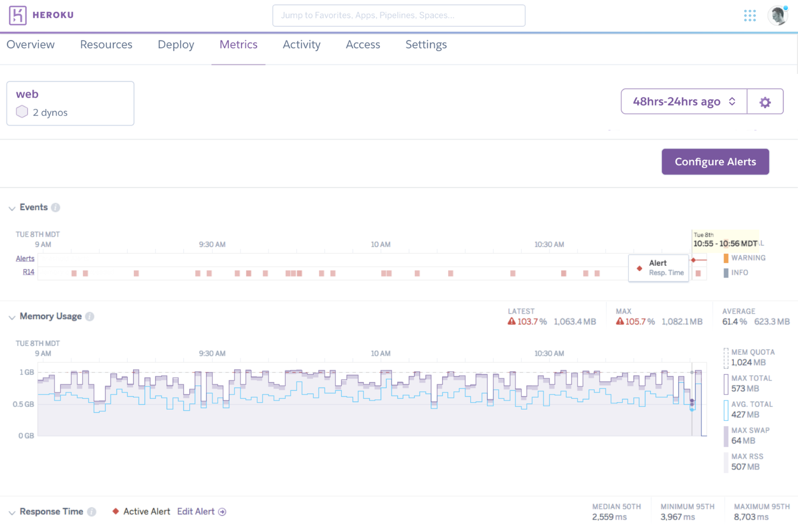Click the user avatar picture
This screenshot has width=798, height=532.
coord(777,15)
